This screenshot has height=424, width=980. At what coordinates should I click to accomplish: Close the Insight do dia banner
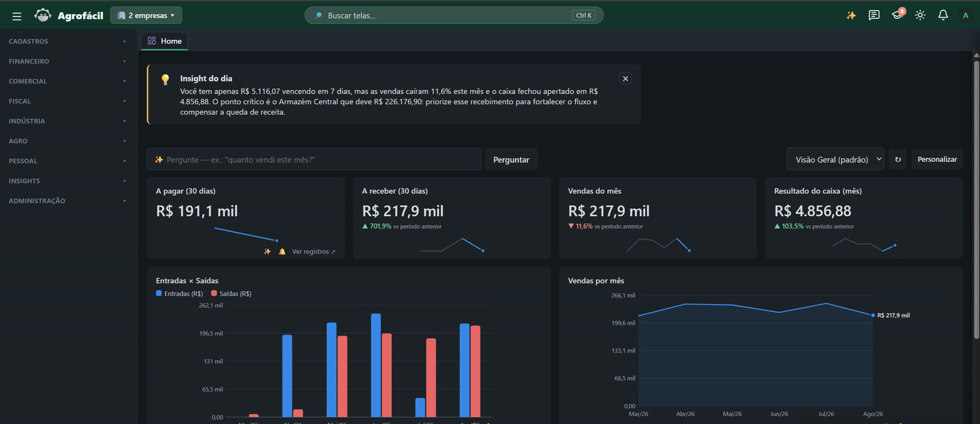click(x=625, y=79)
